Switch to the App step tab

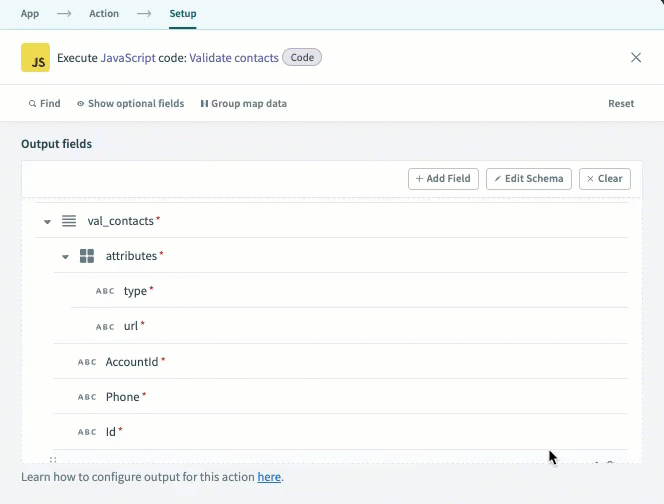click(x=30, y=14)
